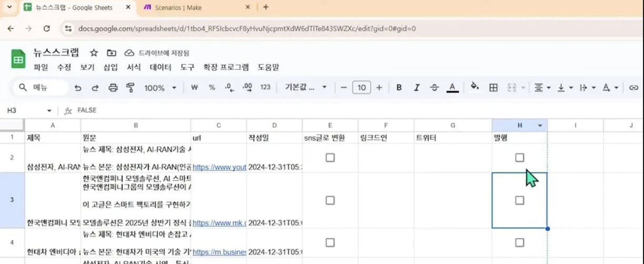Open the 데이터 menu

tap(160, 67)
